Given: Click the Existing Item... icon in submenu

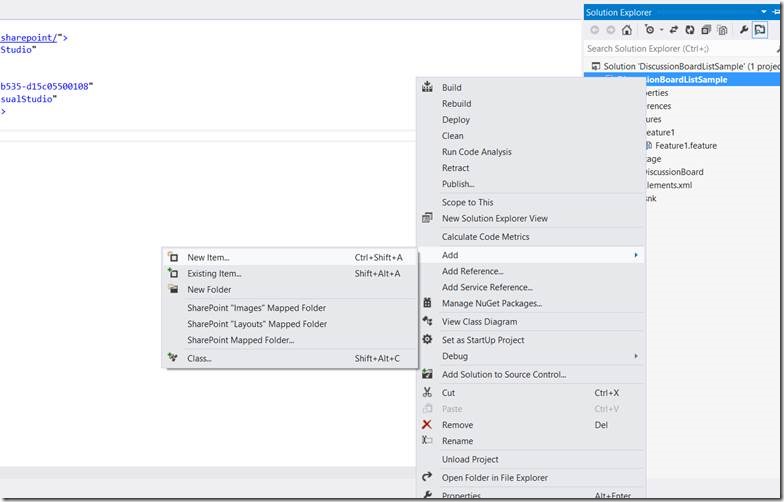Looking at the screenshot, I should pyautogui.click(x=173, y=272).
